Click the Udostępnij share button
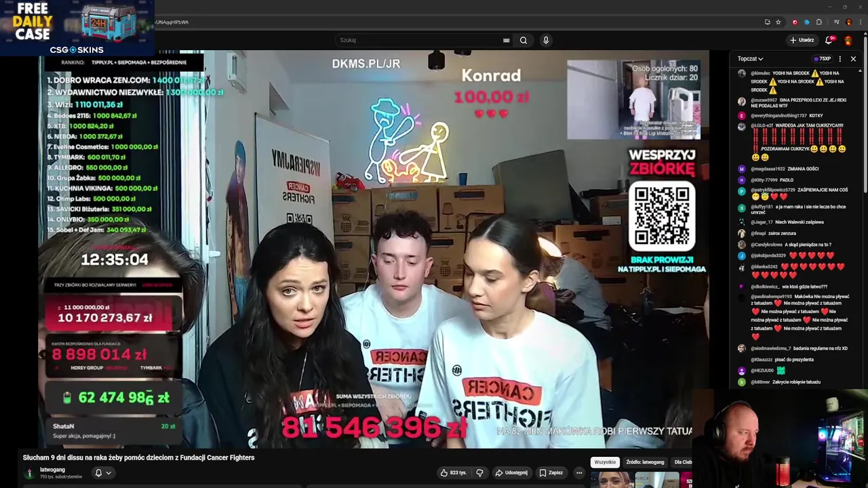The image size is (868, 488). tap(511, 472)
